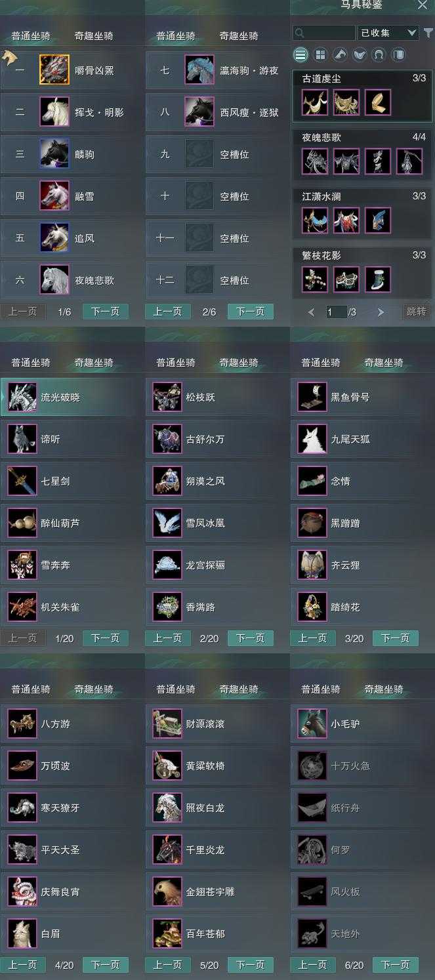Click the funnel filter icon
Viewport: 435px width, 980px height.
tap(428, 33)
